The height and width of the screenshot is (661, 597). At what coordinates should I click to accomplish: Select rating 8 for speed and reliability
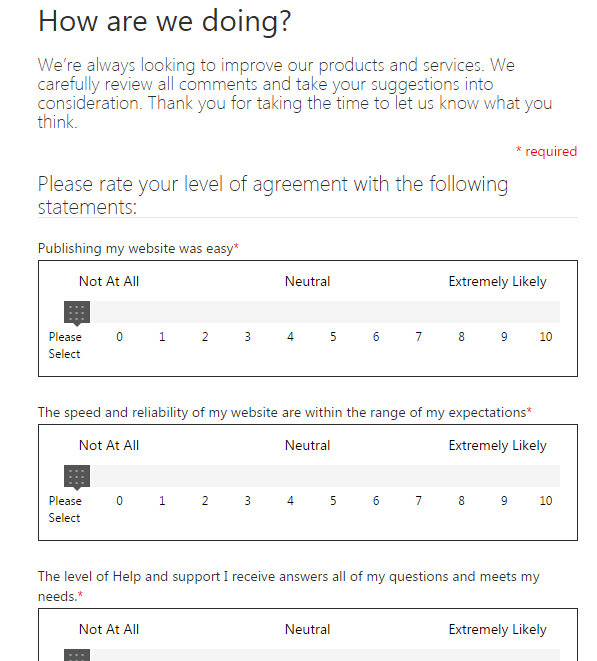pyautogui.click(x=461, y=500)
